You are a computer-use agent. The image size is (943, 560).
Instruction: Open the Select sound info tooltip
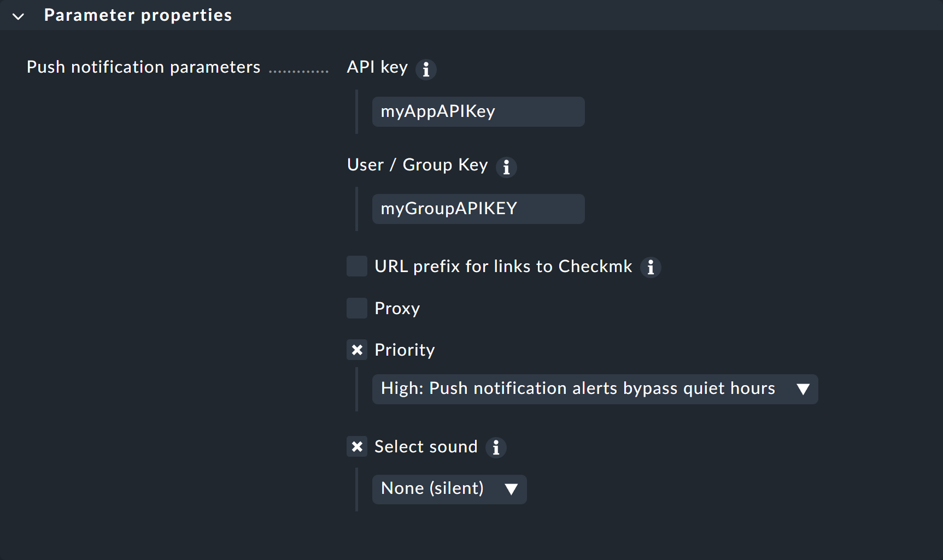point(496,448)
